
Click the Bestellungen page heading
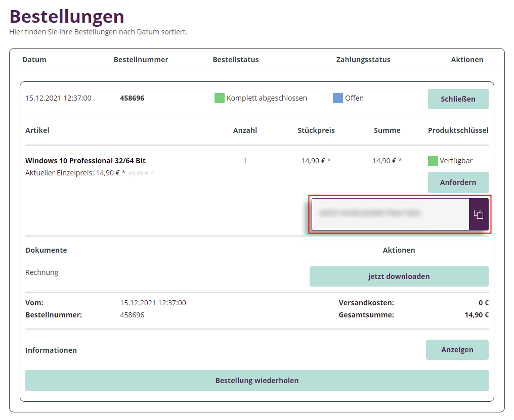point(67,16)
